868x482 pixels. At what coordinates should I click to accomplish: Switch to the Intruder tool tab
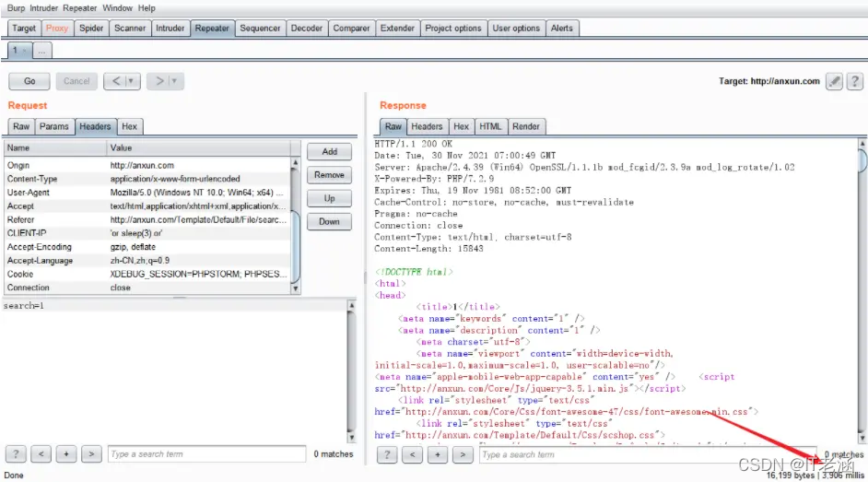[170, 29]
